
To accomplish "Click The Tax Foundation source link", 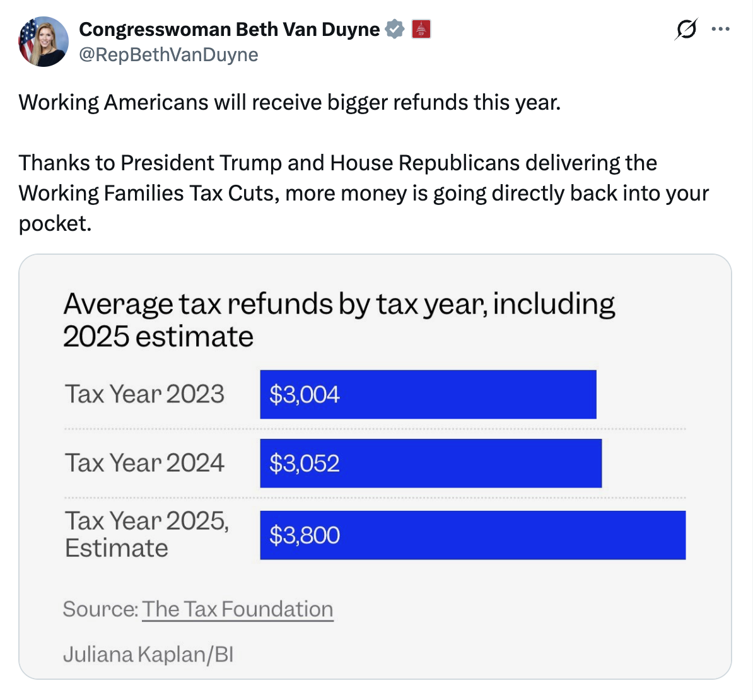I will [237, 609].
